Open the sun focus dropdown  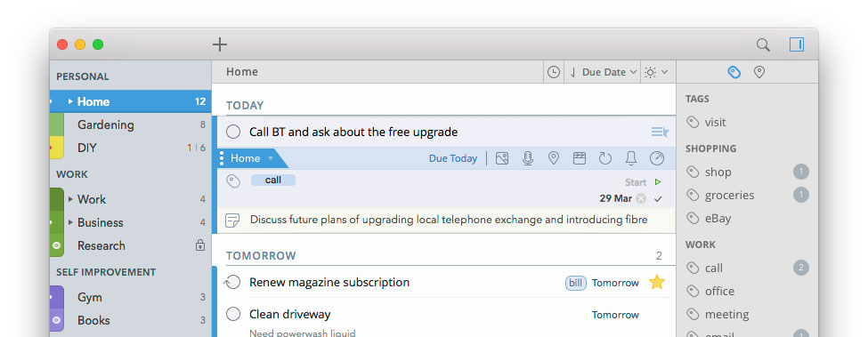[x=656, y=72]
